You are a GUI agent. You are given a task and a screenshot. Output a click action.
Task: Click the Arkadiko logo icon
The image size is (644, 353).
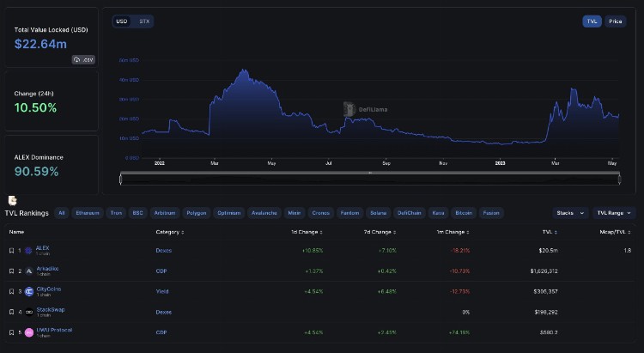click(x=28, y=271)
